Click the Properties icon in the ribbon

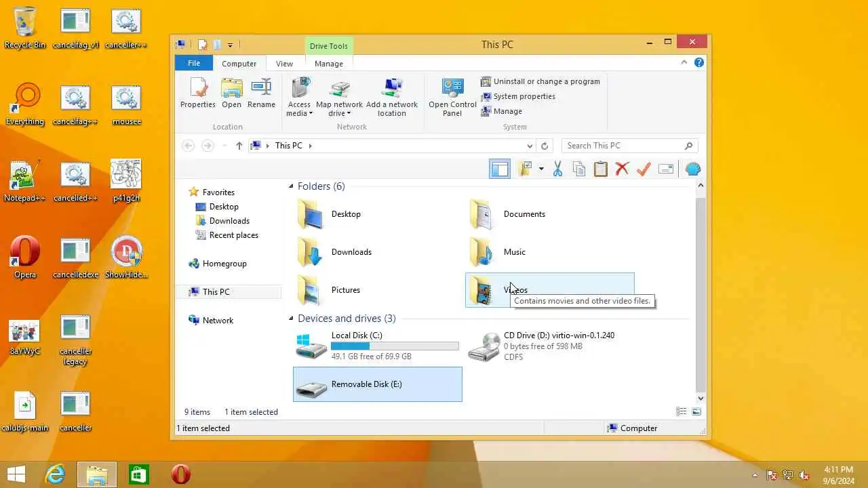(198, 94)
